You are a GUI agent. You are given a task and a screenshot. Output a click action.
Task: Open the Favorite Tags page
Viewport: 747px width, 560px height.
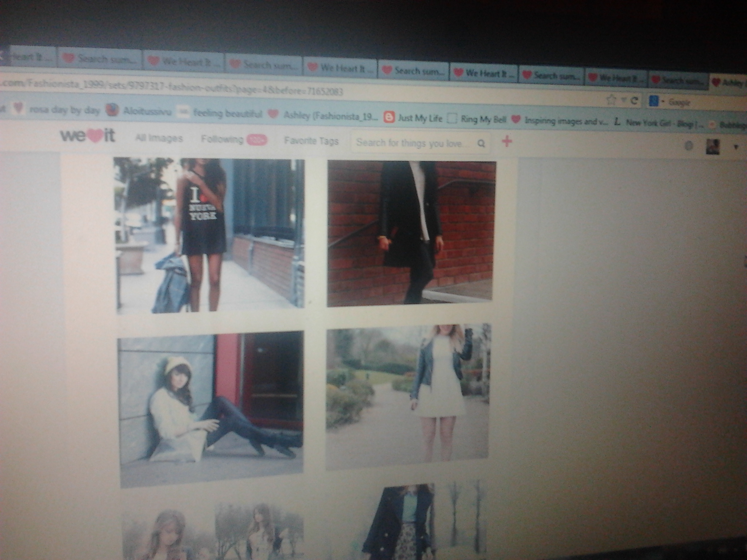click(x=311, y=141)
